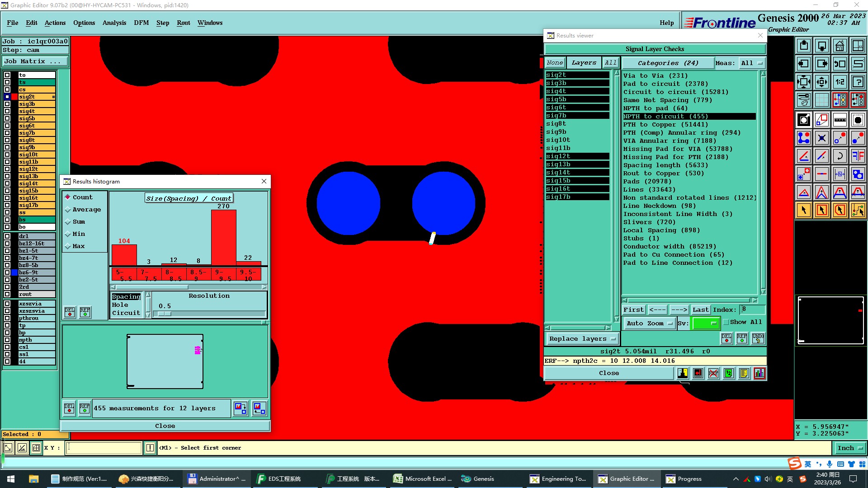
Task: Click the pan left arrow icon
Action: (x=803, y=64)
